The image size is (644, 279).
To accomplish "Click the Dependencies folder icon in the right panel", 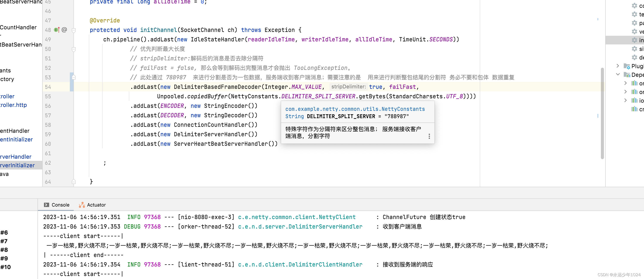I will click(627, 75).
